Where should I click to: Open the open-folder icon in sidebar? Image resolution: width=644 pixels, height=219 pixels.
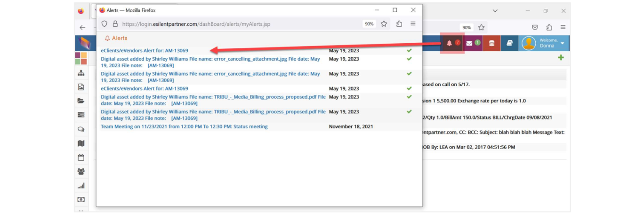pos(81,101)
